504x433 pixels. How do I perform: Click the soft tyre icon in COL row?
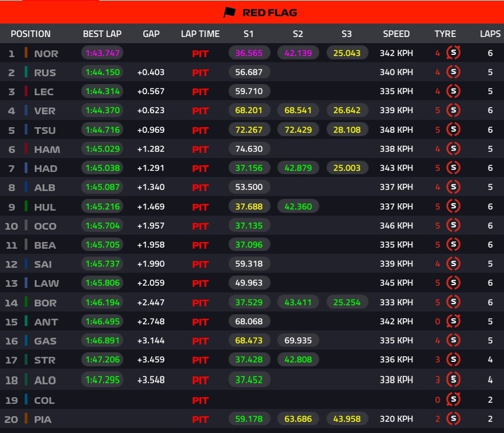[x=453, y=399]
